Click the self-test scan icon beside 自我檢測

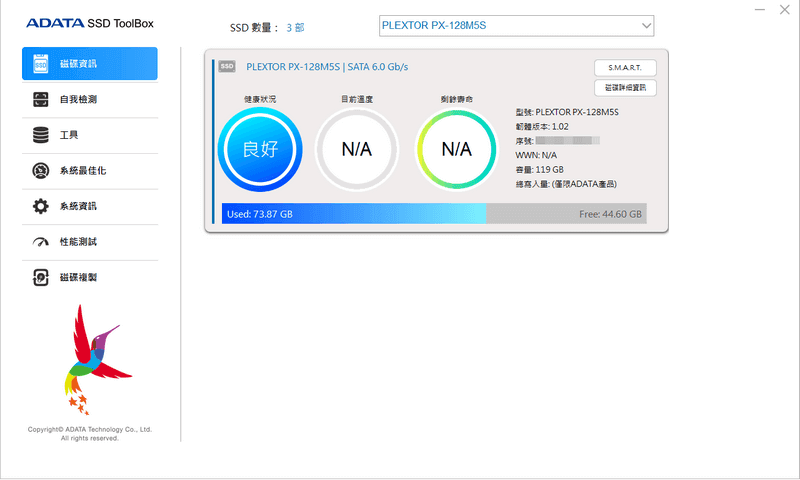41,99
